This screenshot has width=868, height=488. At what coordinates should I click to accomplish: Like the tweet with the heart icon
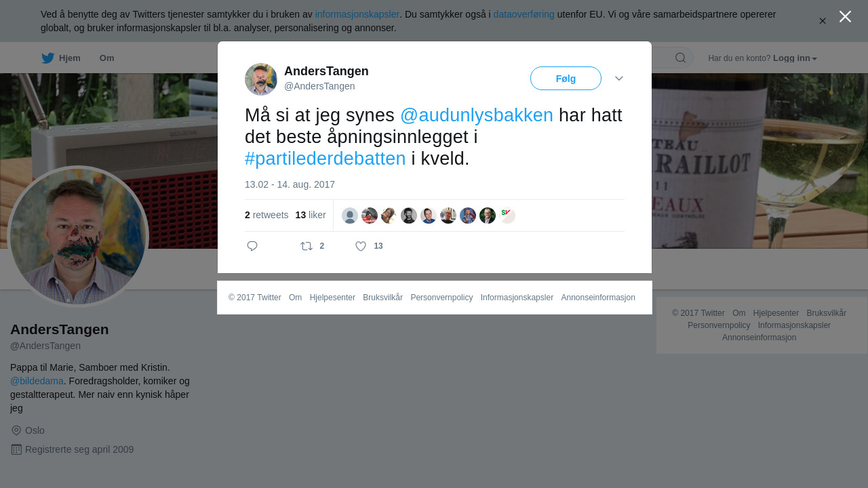361,246
